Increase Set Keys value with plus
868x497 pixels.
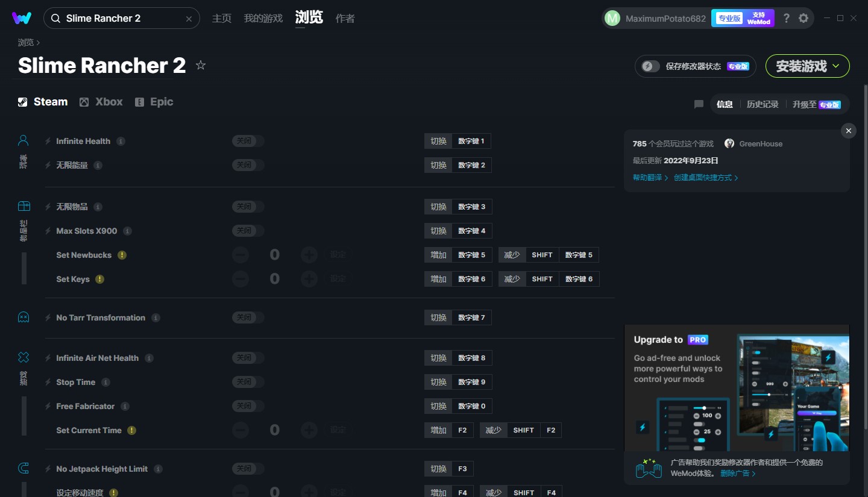309,279
